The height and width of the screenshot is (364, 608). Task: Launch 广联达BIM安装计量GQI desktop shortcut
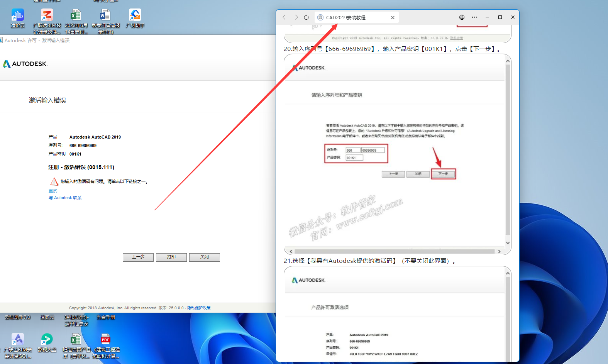[18, 346]
